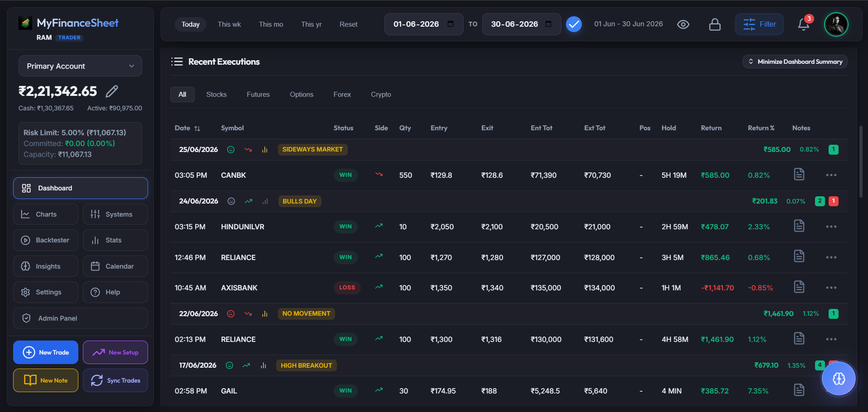Click the bar chart icon for 17/06/2026

[x=264, y=365]
